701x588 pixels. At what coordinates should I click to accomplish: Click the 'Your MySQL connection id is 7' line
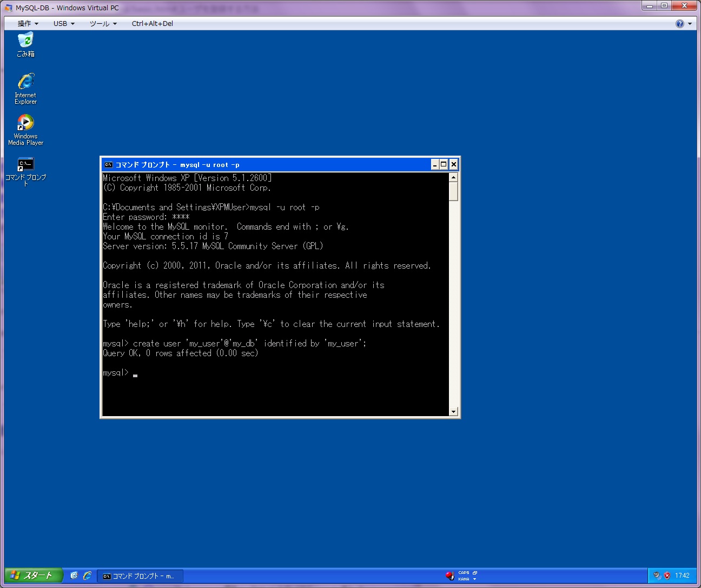coord(166,237)
